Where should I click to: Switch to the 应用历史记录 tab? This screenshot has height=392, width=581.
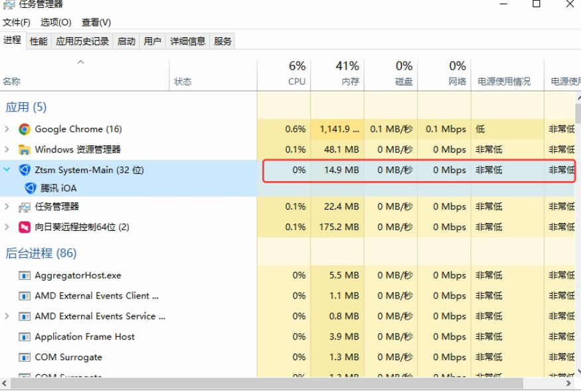(82, 41)
